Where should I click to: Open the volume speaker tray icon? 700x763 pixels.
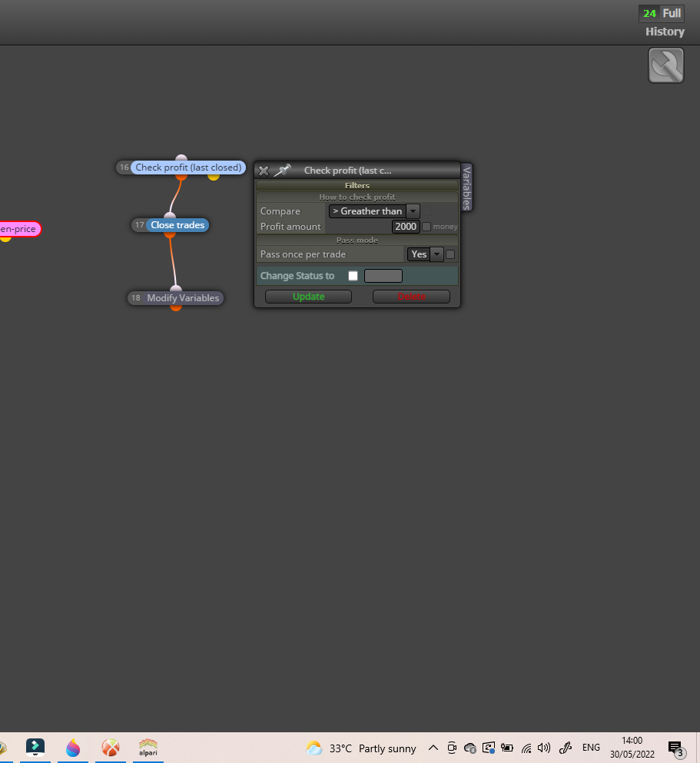coord(544,748)
